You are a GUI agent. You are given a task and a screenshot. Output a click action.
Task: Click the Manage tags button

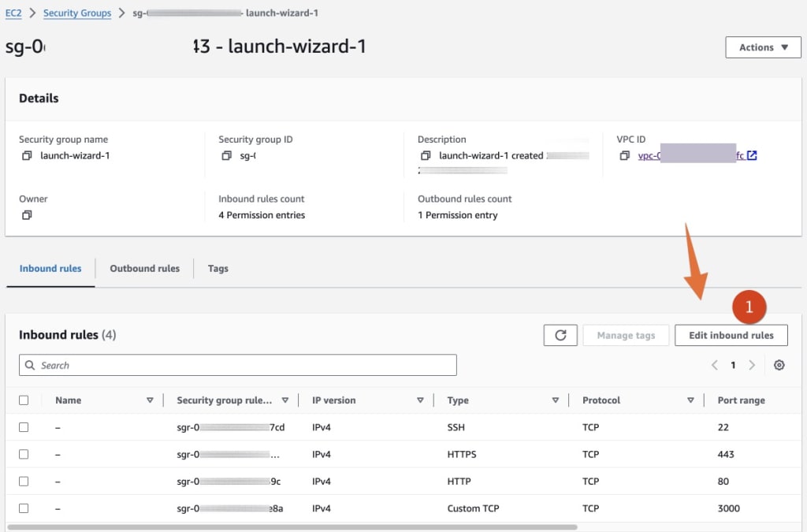click(626, 336)
